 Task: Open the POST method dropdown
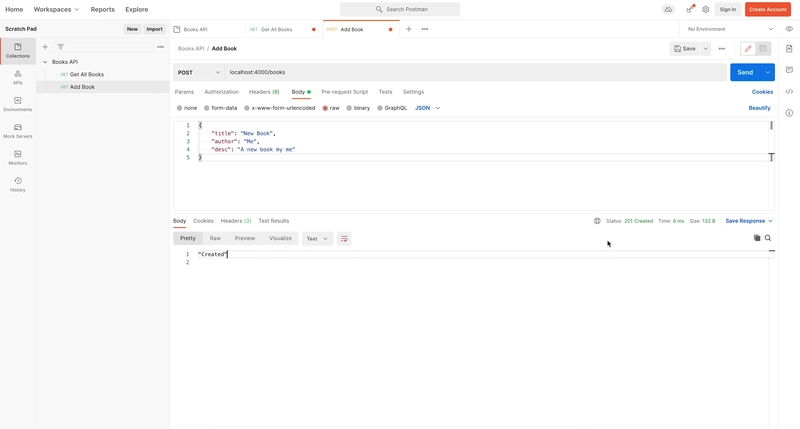click(198, 72)
